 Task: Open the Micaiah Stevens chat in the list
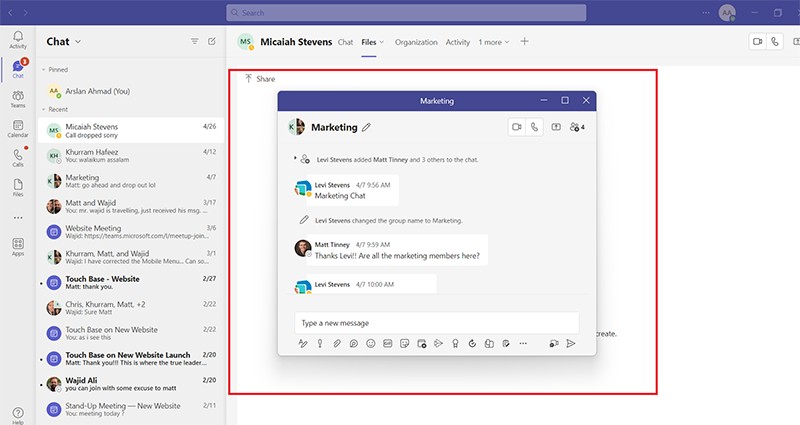[131, 130]
